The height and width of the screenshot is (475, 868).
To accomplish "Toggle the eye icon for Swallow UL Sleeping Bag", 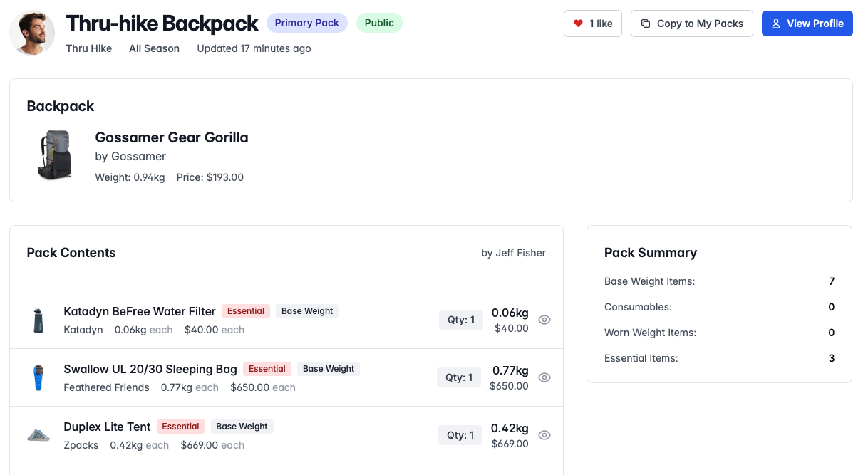I will (544, 377).
